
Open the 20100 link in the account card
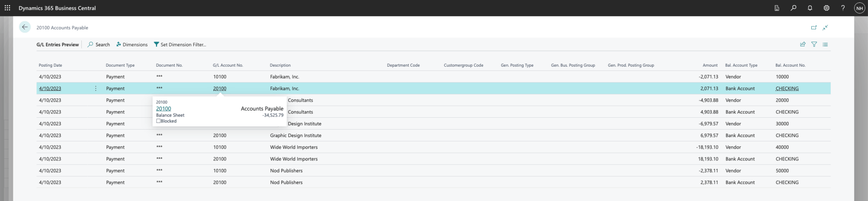[164, 109]
